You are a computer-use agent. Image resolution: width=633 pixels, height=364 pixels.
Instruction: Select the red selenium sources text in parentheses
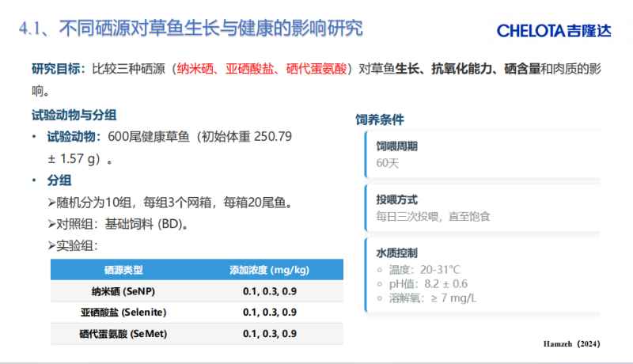[260, 70]
